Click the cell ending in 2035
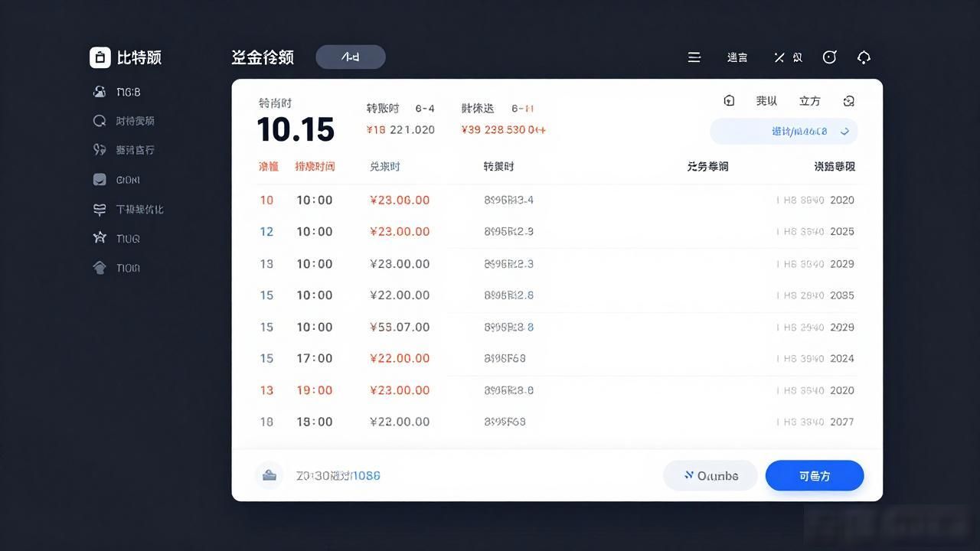 coord(815,295)
